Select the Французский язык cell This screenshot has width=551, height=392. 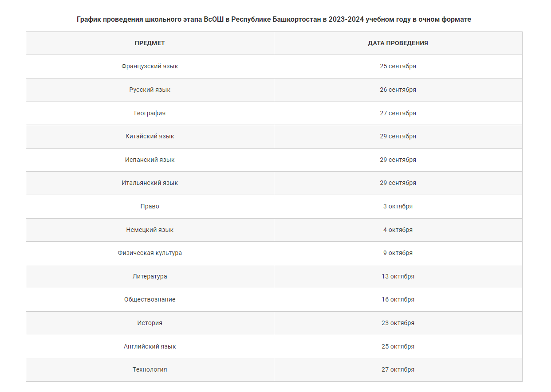(150, 67)
